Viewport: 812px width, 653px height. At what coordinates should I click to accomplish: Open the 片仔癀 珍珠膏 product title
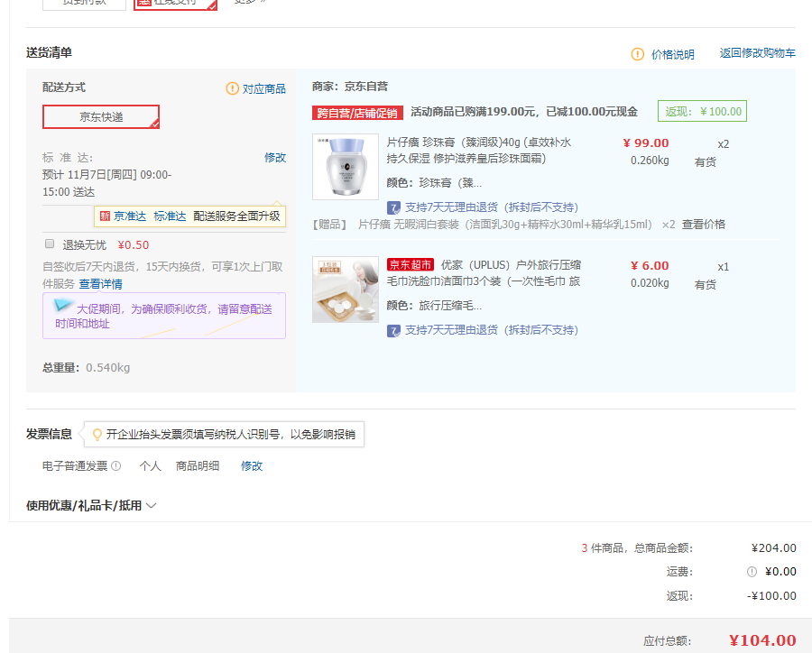click(478, 151)
